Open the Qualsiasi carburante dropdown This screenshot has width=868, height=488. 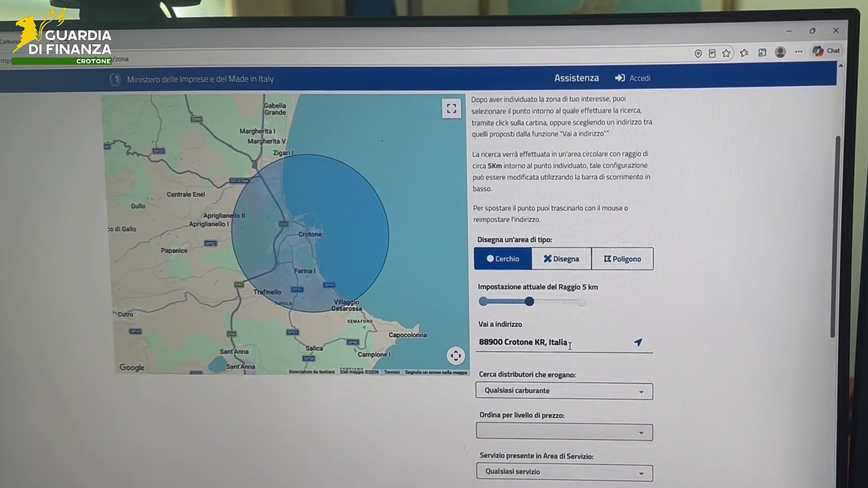[564, 391]
